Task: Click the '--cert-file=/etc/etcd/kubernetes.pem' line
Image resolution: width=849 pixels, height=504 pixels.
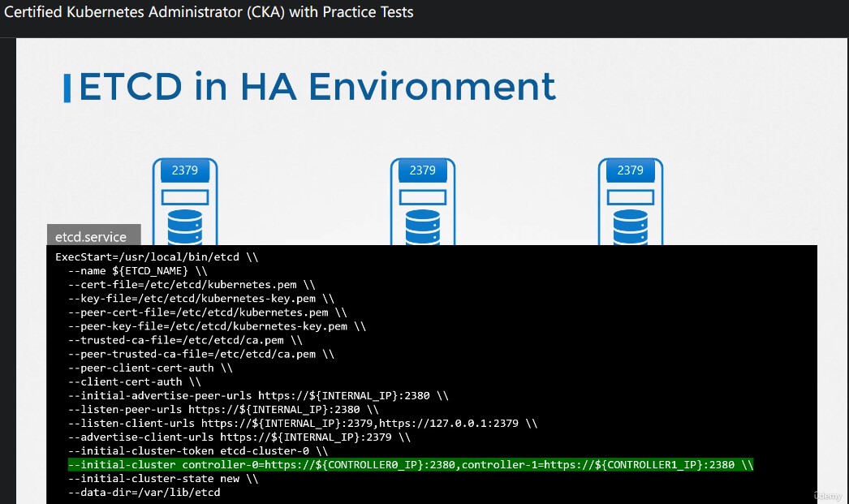Action: (x=192, y=285)
